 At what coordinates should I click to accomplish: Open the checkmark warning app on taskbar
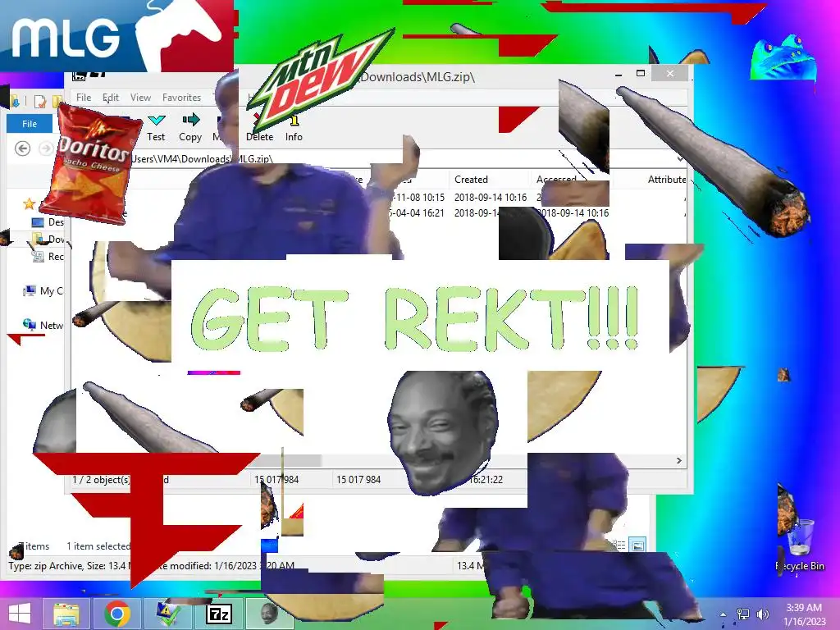tap(169, 614)
